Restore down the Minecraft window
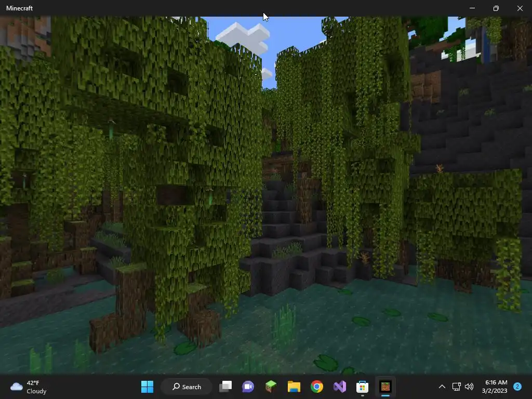532x399 pixels. (x=496, y=8)
